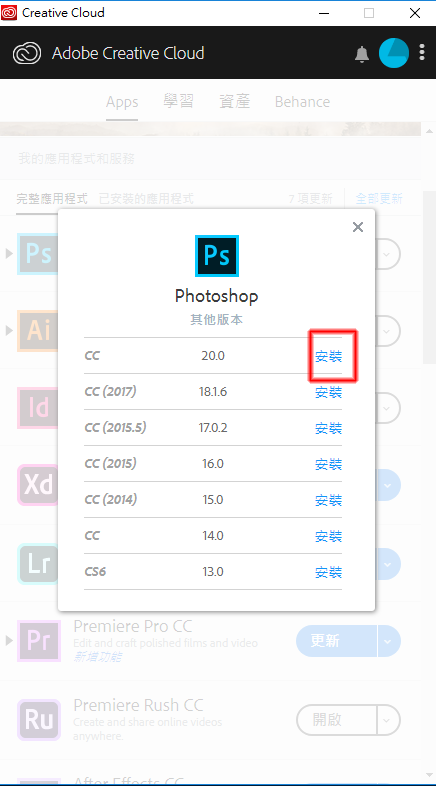Expand the Premiere Pro update dropdown arrow
Viewport: 436px width, 786px height.
click(389, 641)
